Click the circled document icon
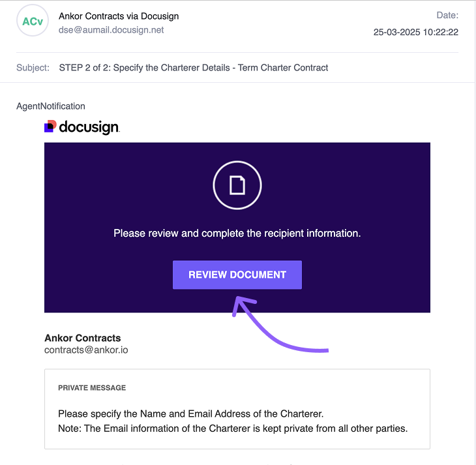The height and width of the screenshot is (465, 476). pyautogui.click(x=237, y=185)
